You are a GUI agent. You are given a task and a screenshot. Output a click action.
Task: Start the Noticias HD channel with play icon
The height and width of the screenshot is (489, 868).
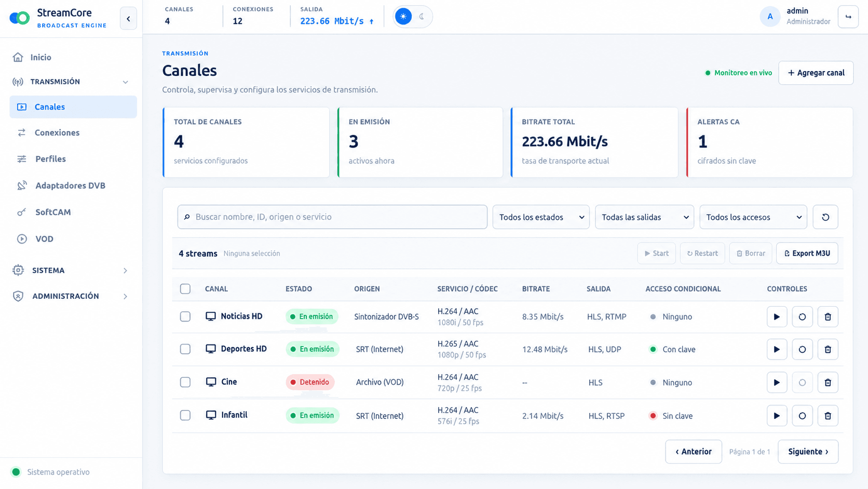click(x=777, y=316)
